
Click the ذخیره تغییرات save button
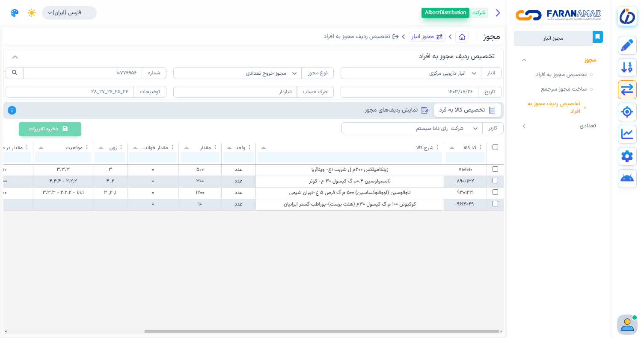click(50, 129)
